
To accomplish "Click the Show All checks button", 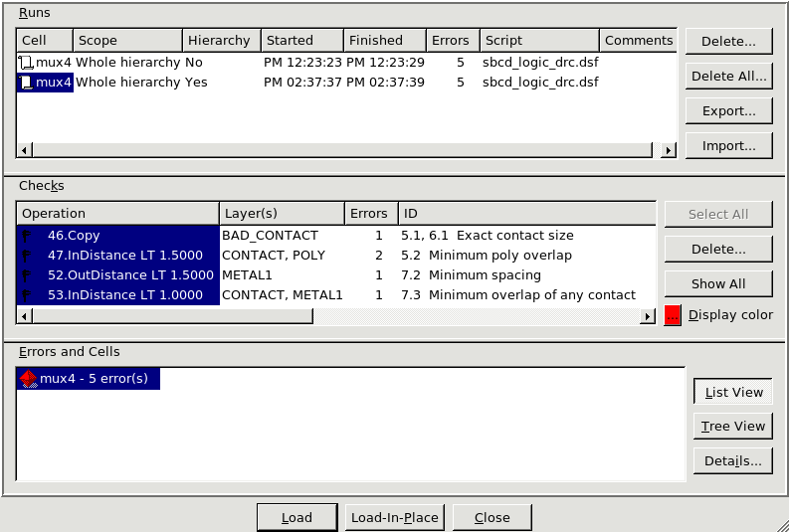I will [x=718, y=284].
